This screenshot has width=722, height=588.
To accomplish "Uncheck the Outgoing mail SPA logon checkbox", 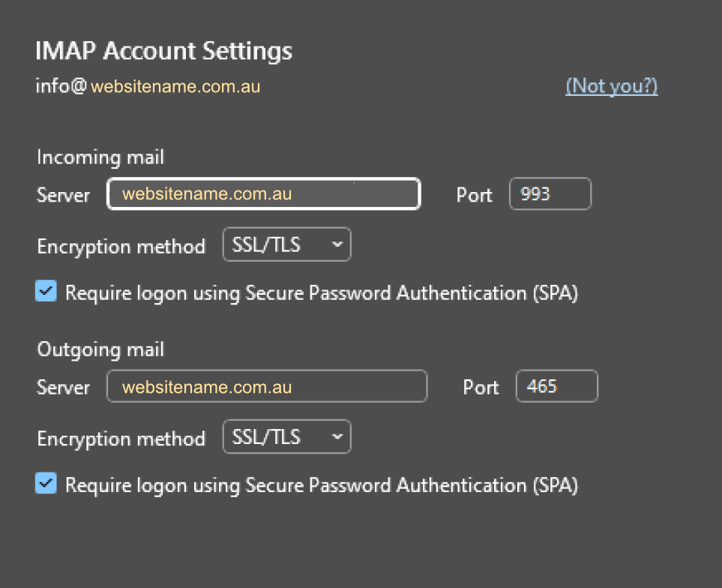I will (46, 484).
